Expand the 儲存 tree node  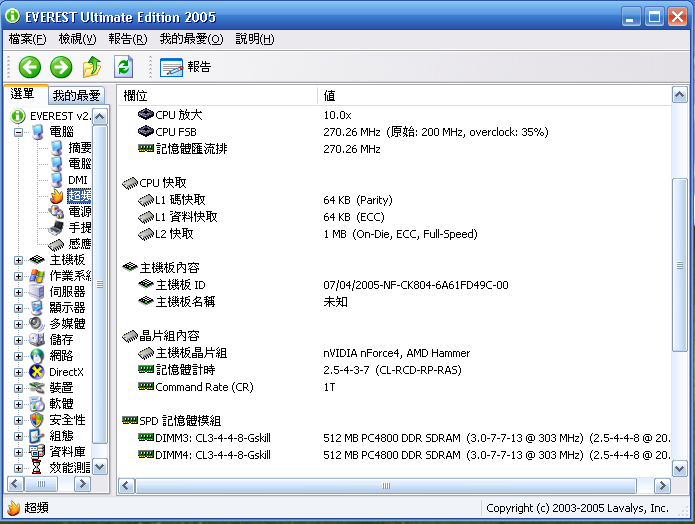pyautogui.click(x=18, y=340)
